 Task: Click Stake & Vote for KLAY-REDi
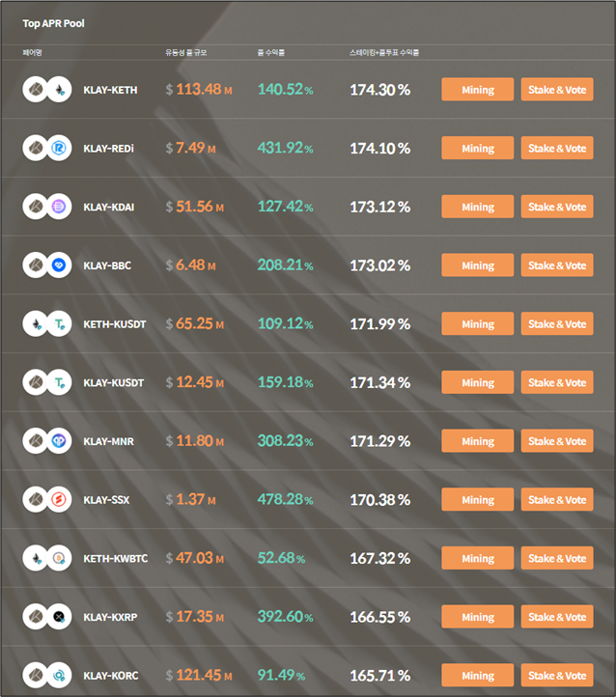pos(557,148)
